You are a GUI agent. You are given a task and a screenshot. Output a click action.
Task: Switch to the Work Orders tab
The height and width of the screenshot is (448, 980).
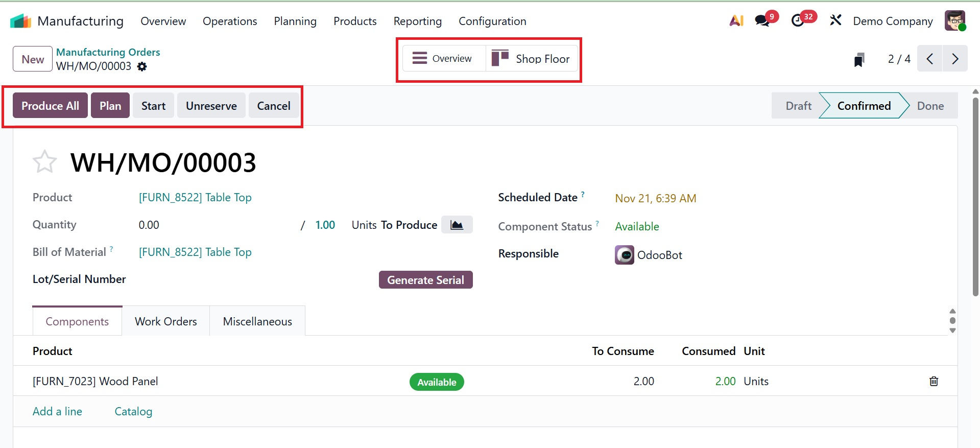tap(165, 321)
